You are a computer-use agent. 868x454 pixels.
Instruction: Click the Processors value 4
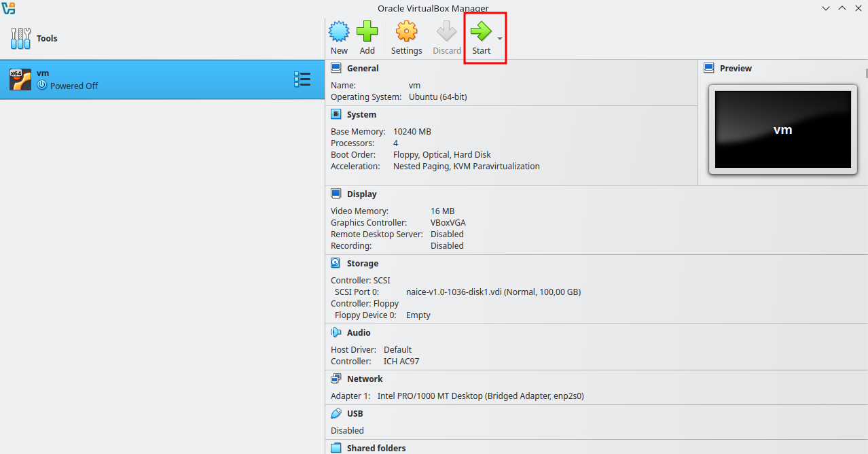pos(395,143)
